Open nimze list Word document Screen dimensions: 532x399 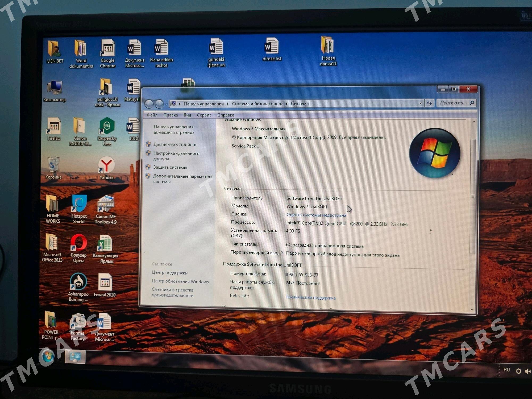pos(272,49)
